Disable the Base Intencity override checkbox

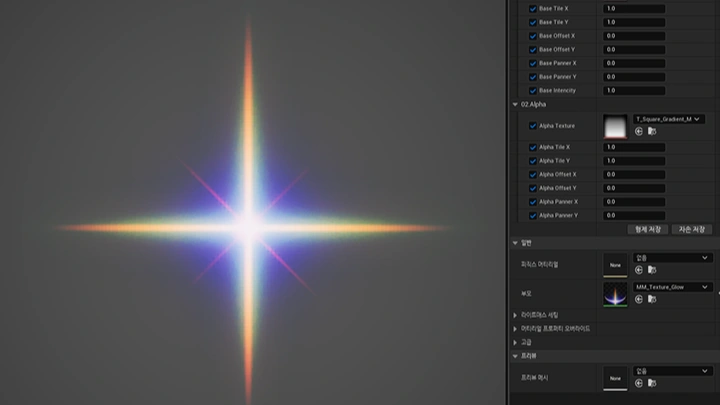pos(532,90)
